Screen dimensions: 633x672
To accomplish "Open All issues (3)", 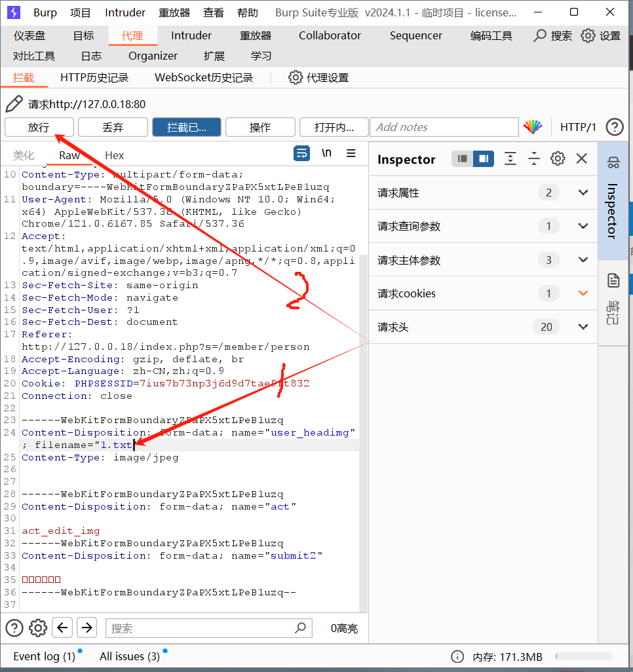I will [x=130, y=656].
